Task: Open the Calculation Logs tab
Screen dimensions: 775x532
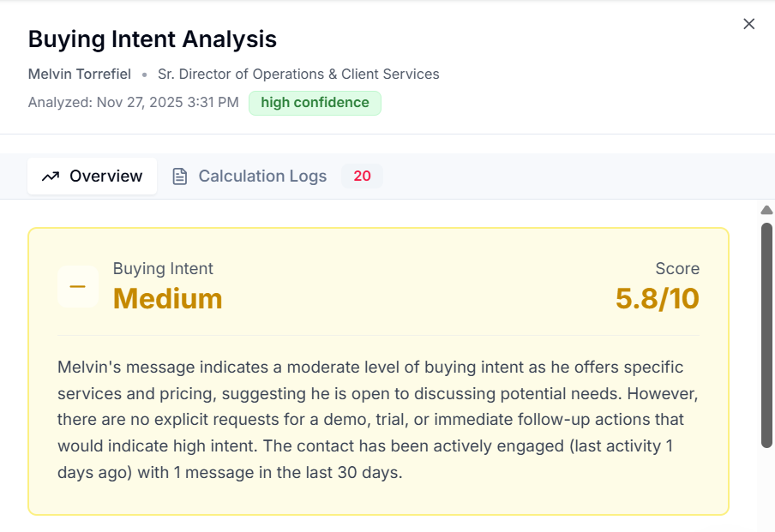Action: click(x=262, y=176)
